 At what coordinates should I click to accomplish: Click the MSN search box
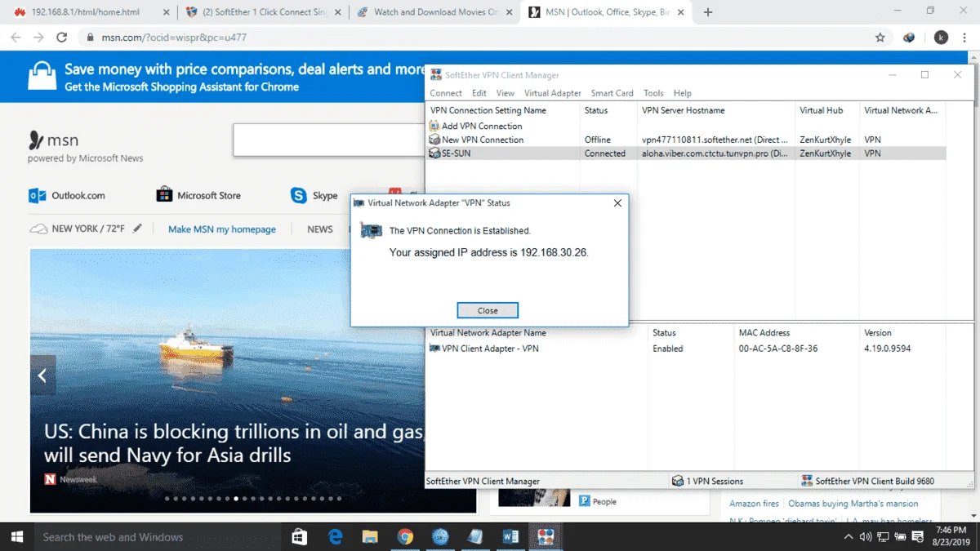[x=328, y=140]
